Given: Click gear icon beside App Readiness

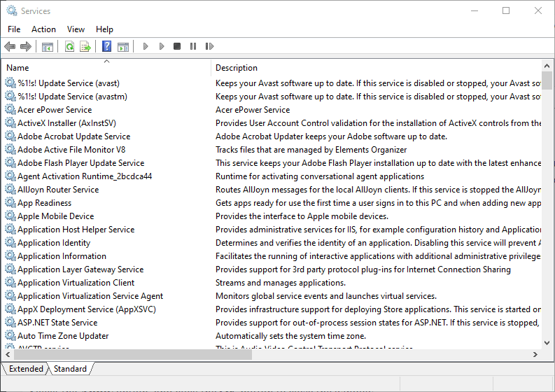Looking at the screenshot, I should click(10, 202).
